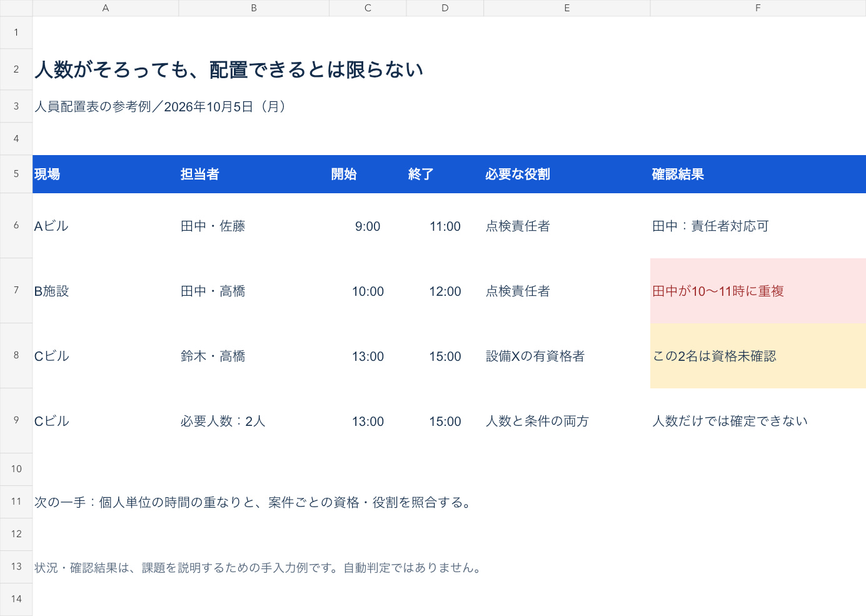Click the 開始 header cell

coord(368,174)
